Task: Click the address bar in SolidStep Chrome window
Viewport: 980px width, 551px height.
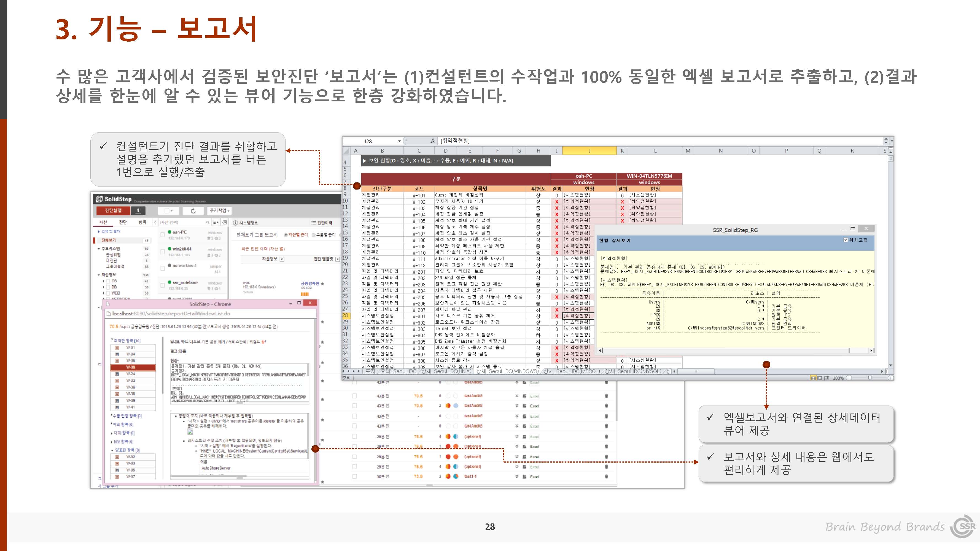Action: pyautogui.click(x=210, y=314)
